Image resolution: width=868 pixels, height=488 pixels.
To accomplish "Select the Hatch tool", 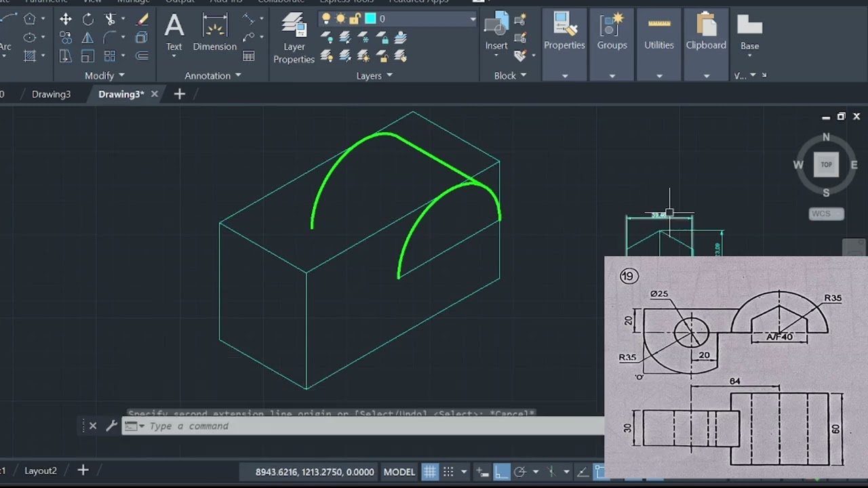I will click(x=30, y=56).
